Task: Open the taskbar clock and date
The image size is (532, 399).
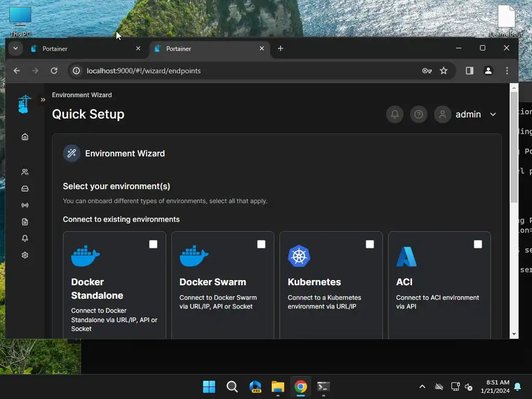Action: pos(495,387)
